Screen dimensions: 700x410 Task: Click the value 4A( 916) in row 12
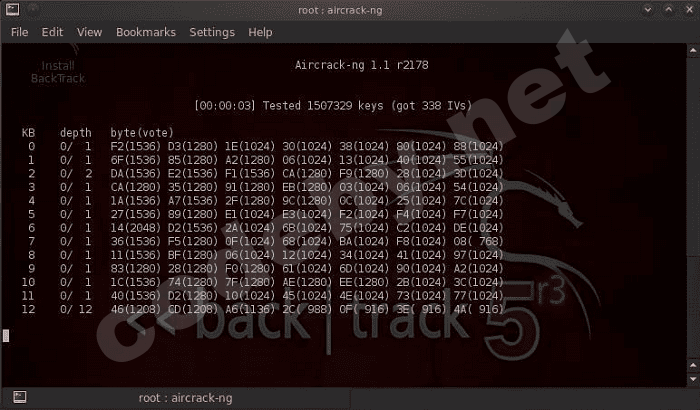coord(479,309)
